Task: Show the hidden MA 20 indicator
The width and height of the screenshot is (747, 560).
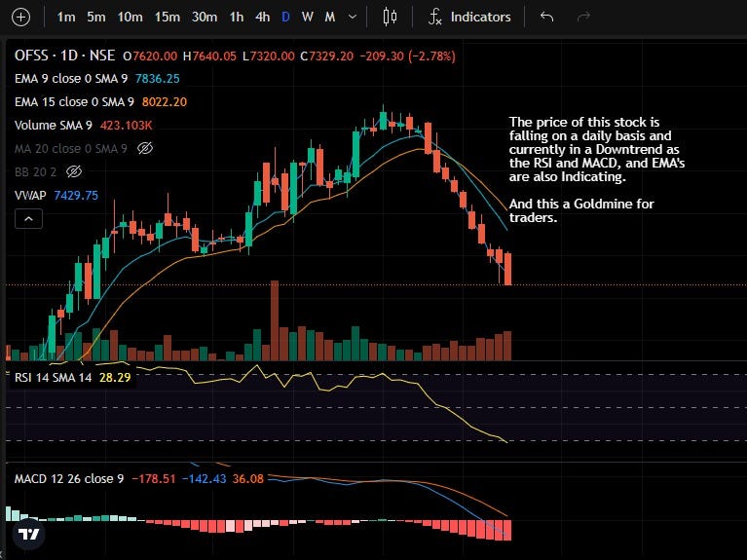Action: tap(145, 148)
